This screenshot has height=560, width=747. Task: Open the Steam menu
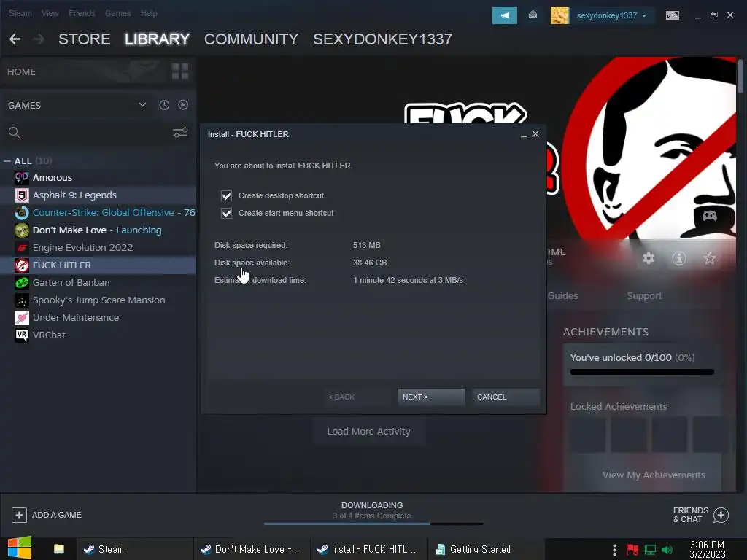[x=20, y=13]
